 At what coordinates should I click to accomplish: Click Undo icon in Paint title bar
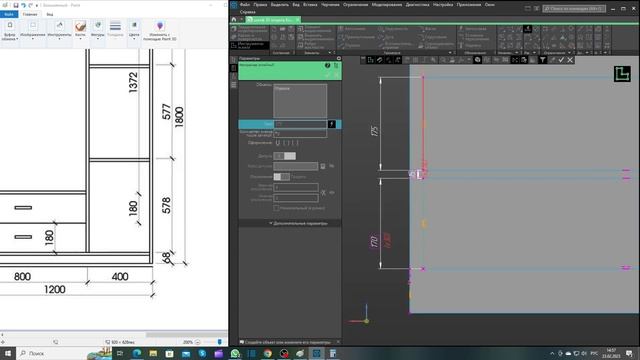(x=23, y=5)
